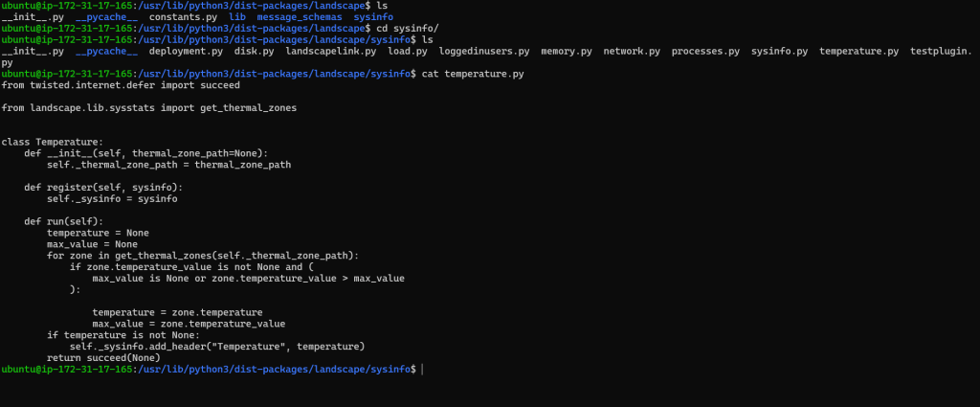Select disk.py in the file listing

[x=254, y=50]
